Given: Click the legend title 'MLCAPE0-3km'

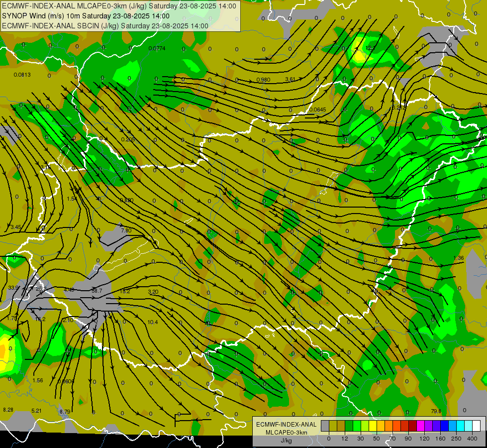Looking at the screenshot, I should [287, 433].
